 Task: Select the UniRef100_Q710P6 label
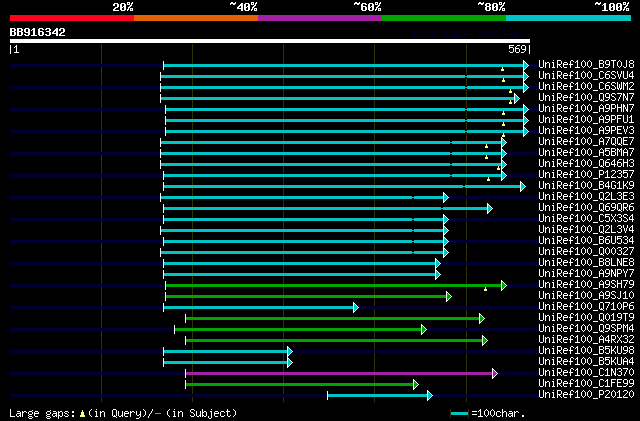point(586,306)
